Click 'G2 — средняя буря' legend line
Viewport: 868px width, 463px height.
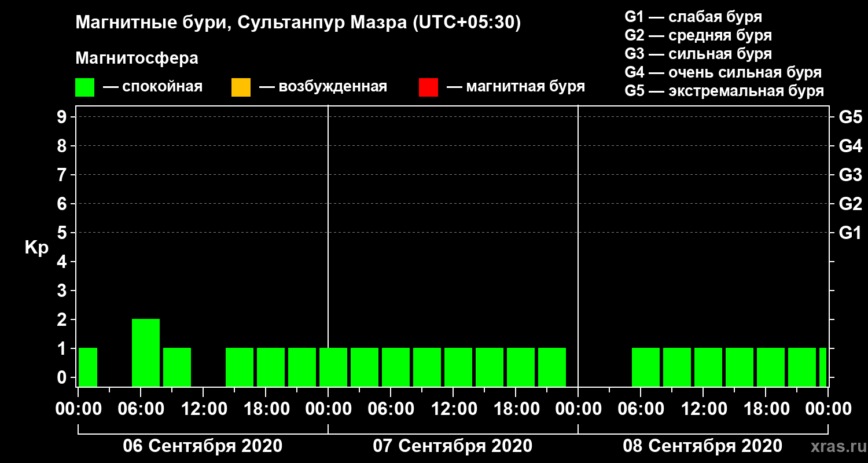[x=698, y=35]
